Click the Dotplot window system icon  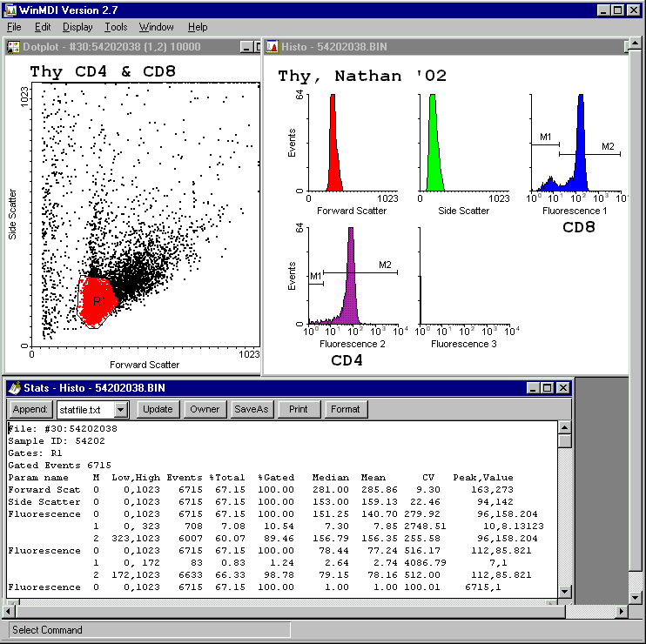coord(13,46)
